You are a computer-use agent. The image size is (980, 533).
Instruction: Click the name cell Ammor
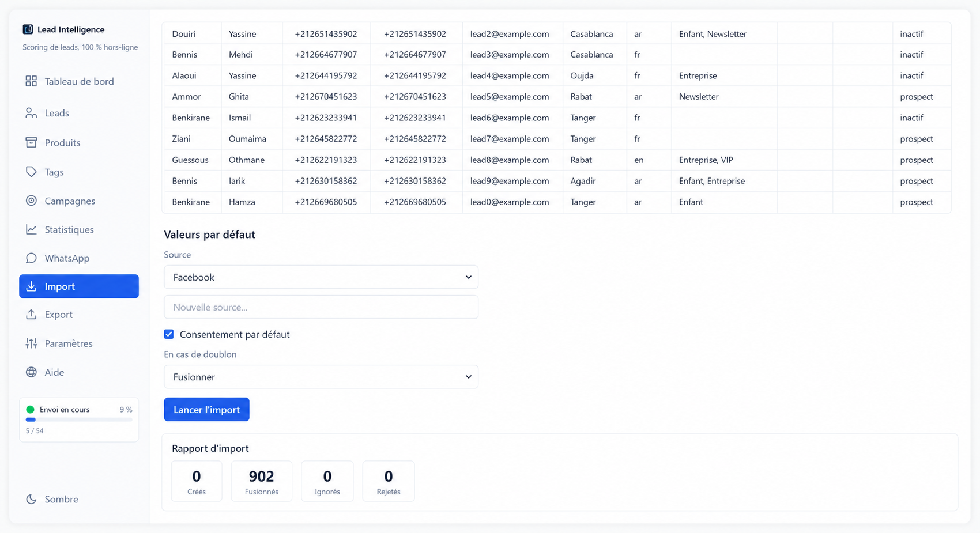[186, 97]
